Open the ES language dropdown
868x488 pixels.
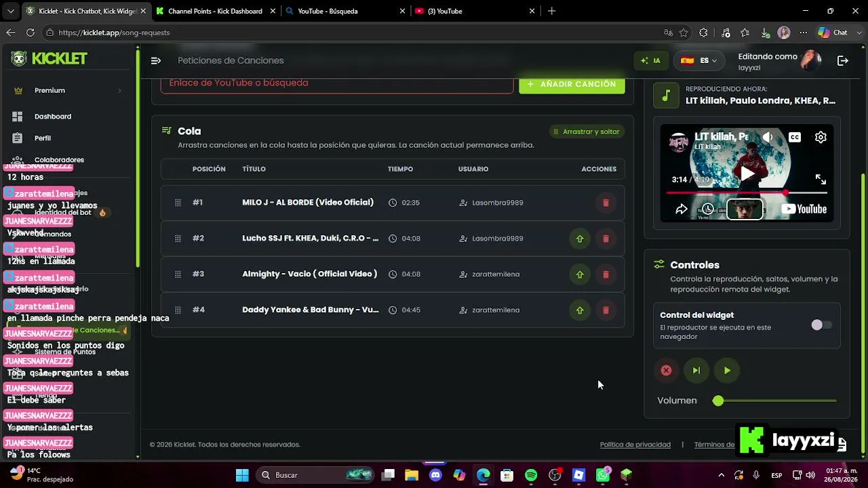click(x=699, y=60)
